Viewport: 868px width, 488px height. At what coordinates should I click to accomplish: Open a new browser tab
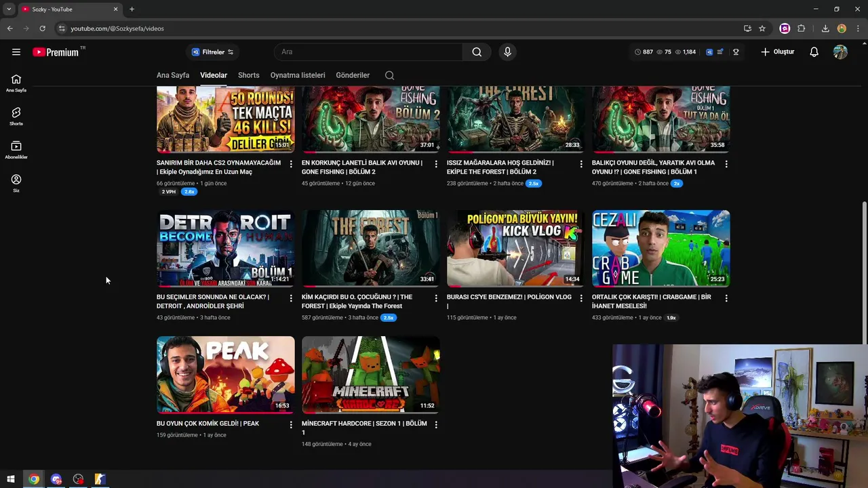pyautogui.click(x=132, y=9)
